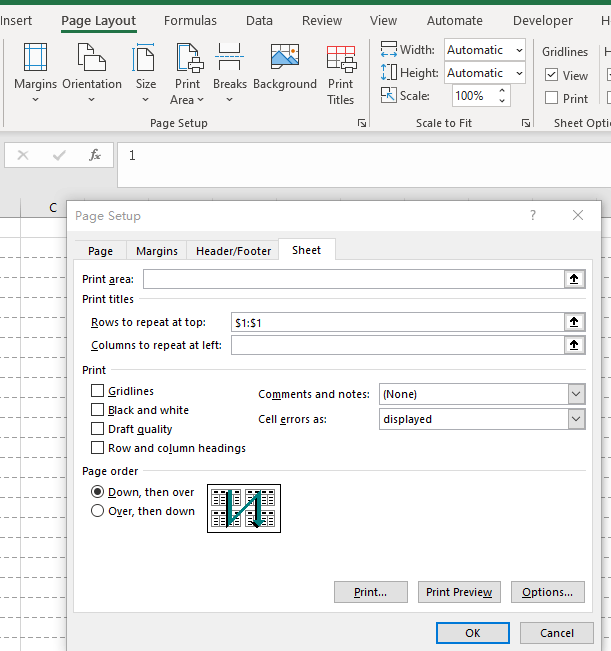Screen dimensions: 611x651
Task: Click the Print Titles button
Action: 340,74
